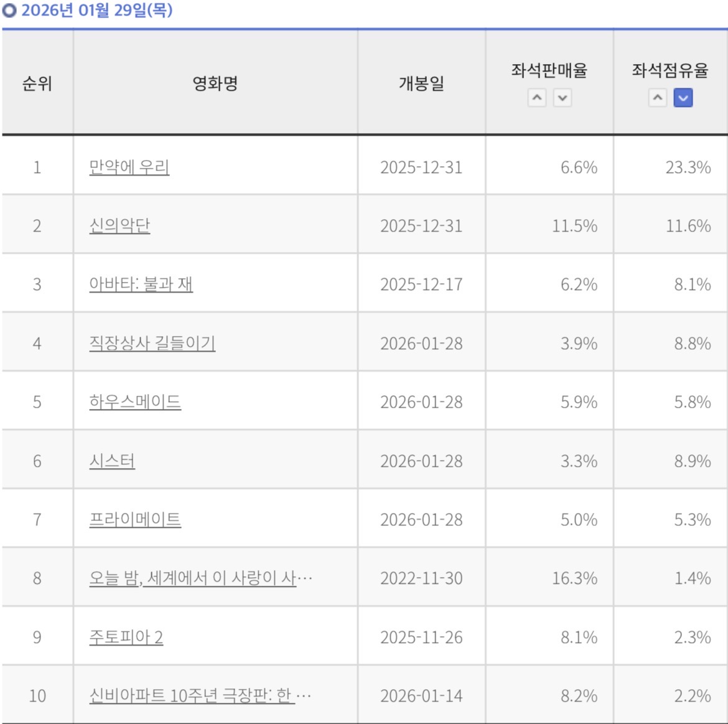Image resolution: width=728 pixels, height=724 pixels.
Task: Sort 좌석판매율 column descending
Action: [562, 98]
